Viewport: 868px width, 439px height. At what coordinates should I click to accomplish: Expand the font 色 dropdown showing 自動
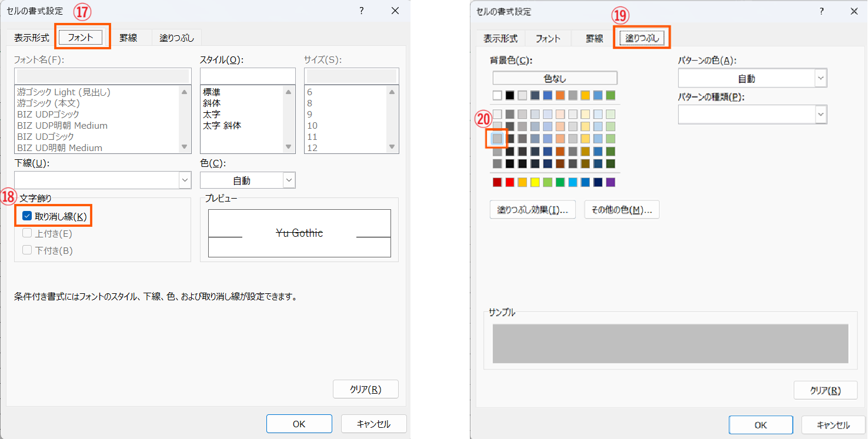click(x=289, y=180)
